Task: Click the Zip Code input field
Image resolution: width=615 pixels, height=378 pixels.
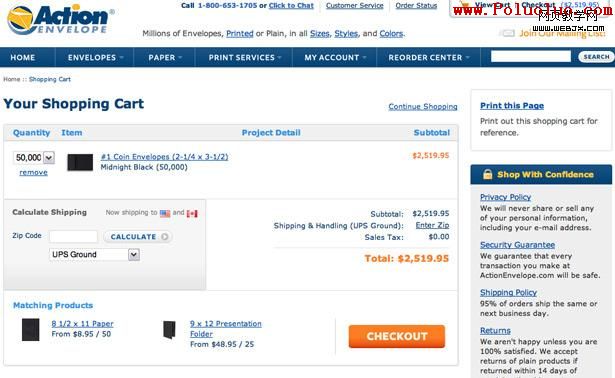Action: [73, 236]
